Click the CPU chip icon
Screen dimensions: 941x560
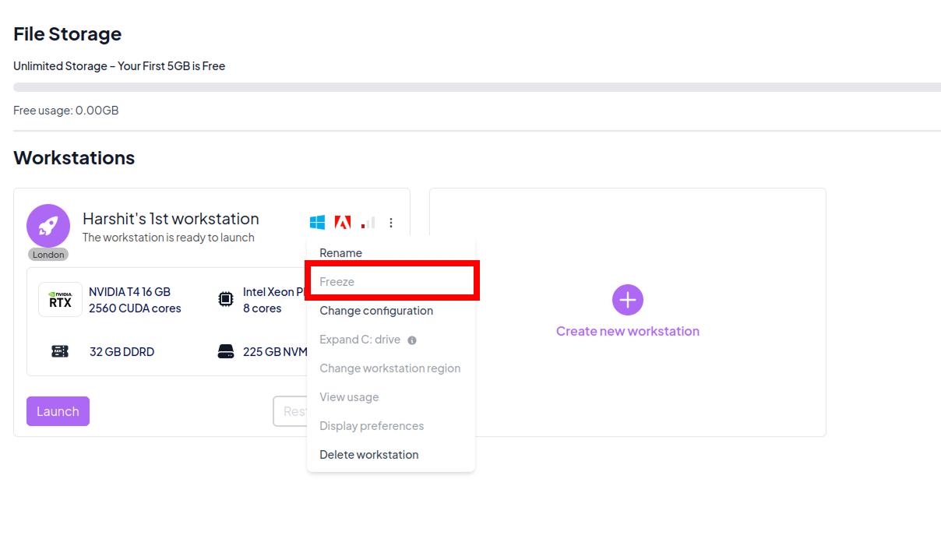tap(225, 299)
